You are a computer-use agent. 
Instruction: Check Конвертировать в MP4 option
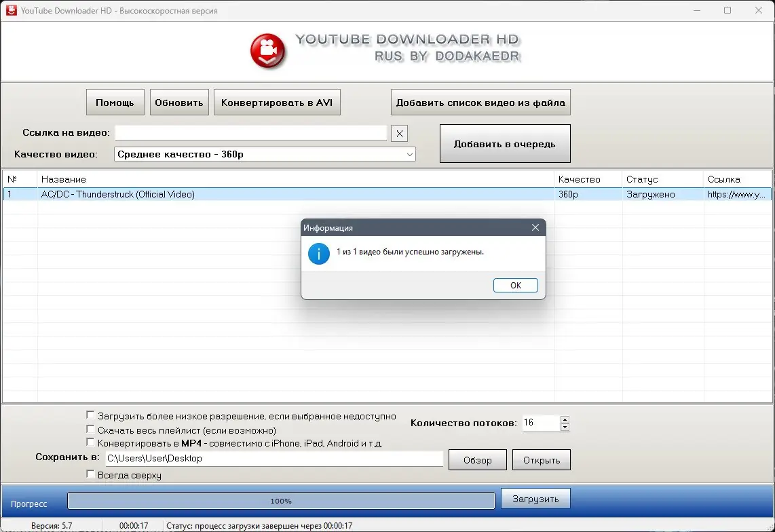pos(90,442)
